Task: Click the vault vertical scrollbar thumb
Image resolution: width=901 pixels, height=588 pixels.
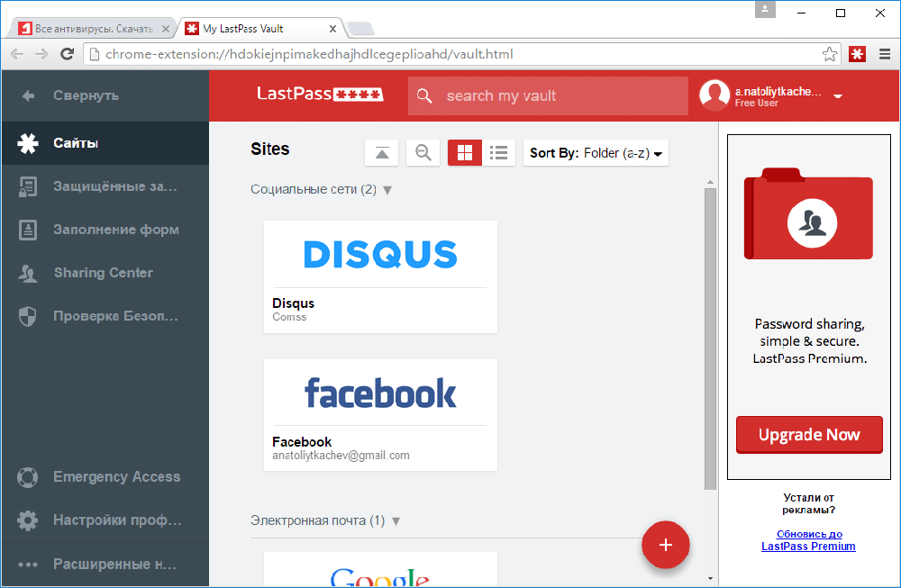Action: 710,339
